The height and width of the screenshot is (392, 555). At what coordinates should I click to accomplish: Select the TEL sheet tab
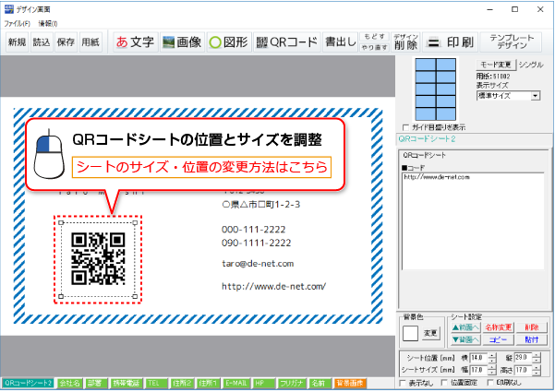coord(154,383)
